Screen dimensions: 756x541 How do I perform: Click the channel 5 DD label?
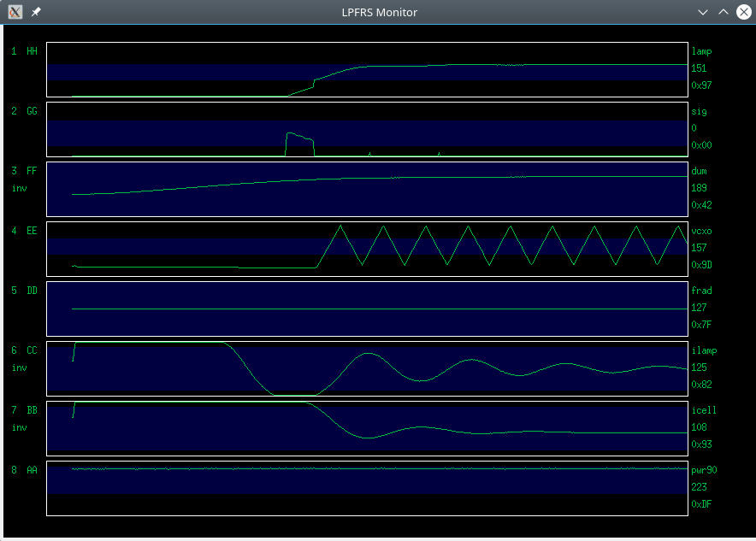pyautogui.click(x=24, y=291)
